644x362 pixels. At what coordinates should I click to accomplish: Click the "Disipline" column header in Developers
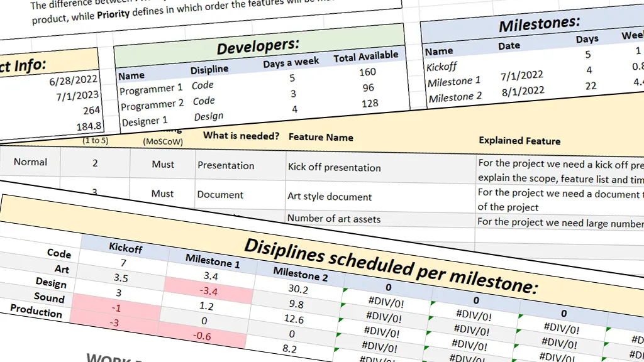[x=209, y=69]
